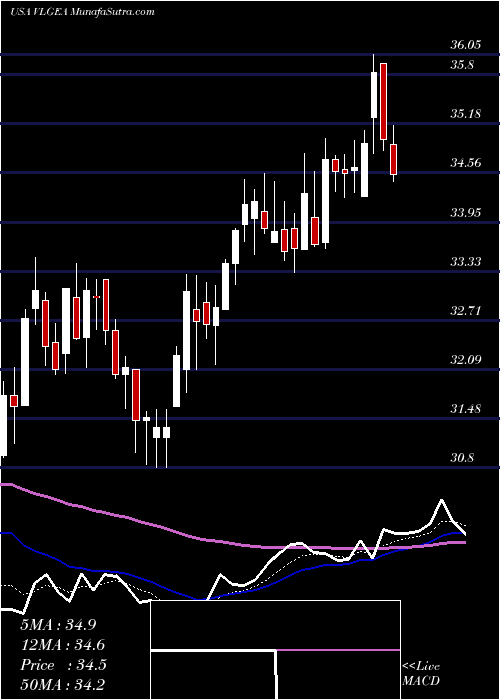
Task: Click the 32.09 price label
Action: [x=465, y=359]
